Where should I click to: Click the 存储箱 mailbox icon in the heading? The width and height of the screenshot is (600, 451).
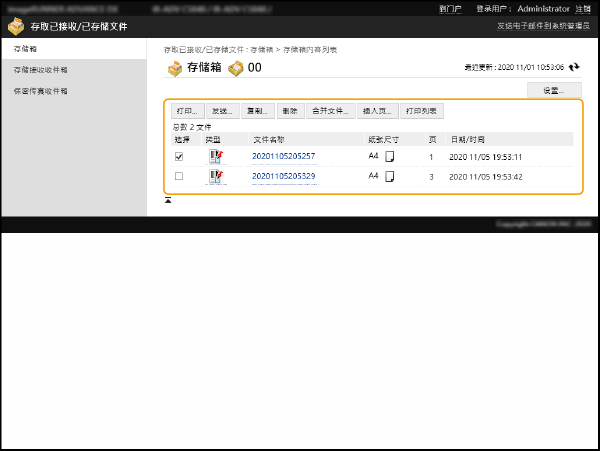coord(174,68)
